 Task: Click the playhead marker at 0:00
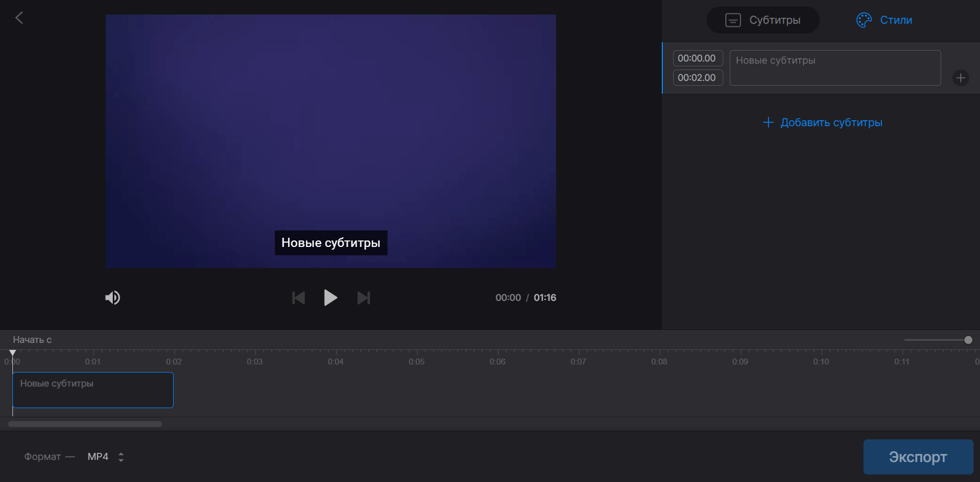12,353
